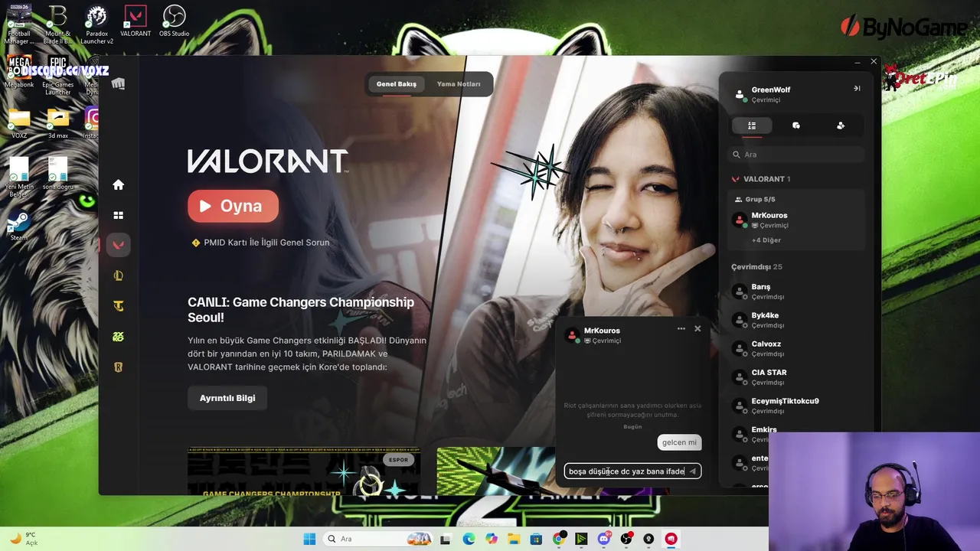Open File Explorer from the taskbar
980x551 pixels.
click(x=514, y=539)
